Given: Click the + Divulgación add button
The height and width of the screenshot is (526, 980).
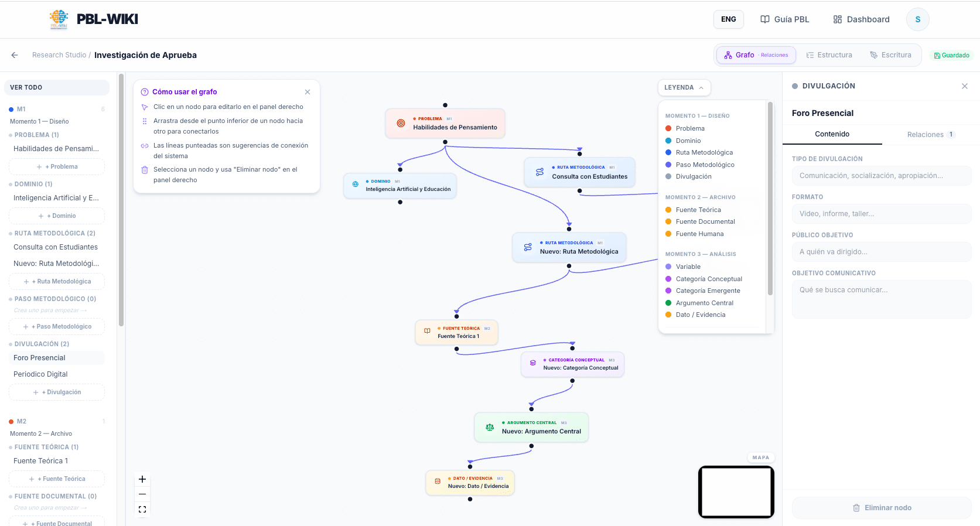Looking at the screenshot, I should (x=57, y=392).
